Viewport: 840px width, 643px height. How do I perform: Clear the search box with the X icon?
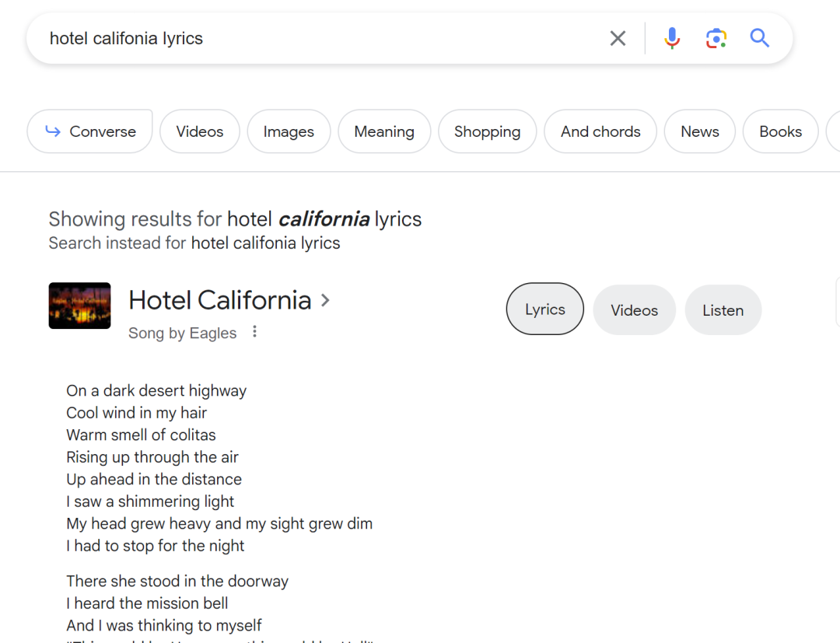point(618,38)
